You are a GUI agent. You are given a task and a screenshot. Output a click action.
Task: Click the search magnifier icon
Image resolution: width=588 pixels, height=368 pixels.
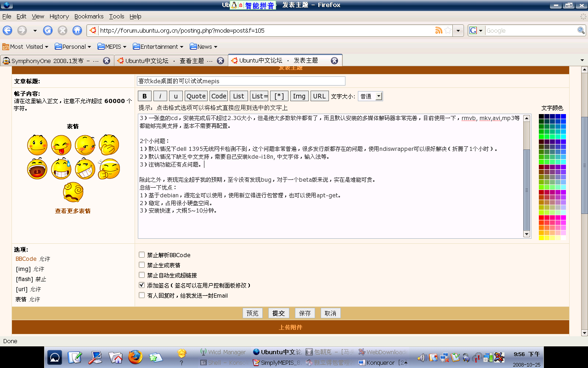pos(581,30)
